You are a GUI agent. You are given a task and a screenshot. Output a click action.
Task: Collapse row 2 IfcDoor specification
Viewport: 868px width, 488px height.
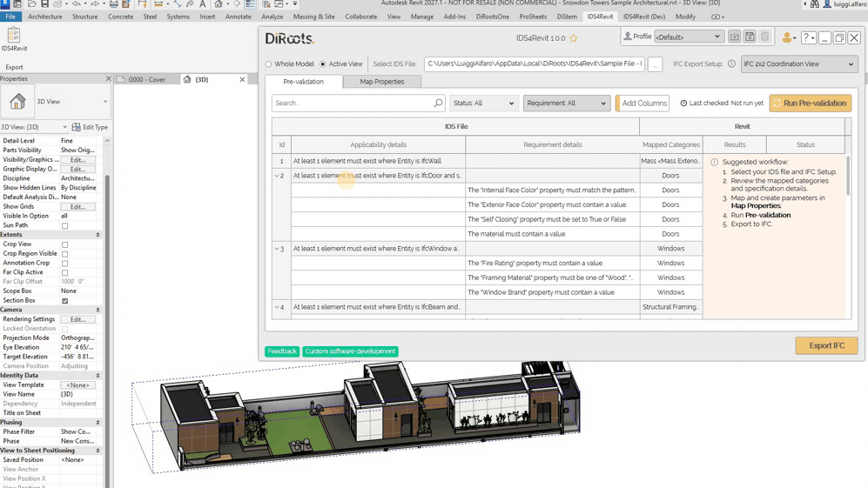point(277,176)
